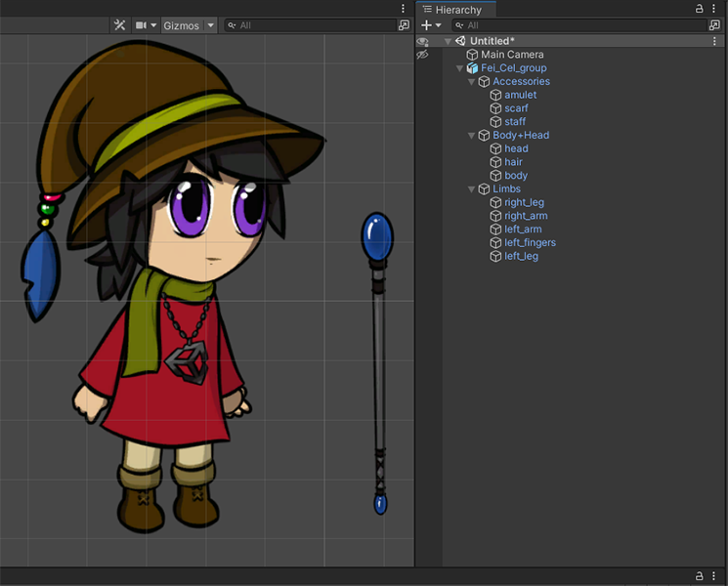Image resolution: width=728 pixels, height=586 pixels.
Task: Click the scene camera settings icon
Action: pos(142,24)
